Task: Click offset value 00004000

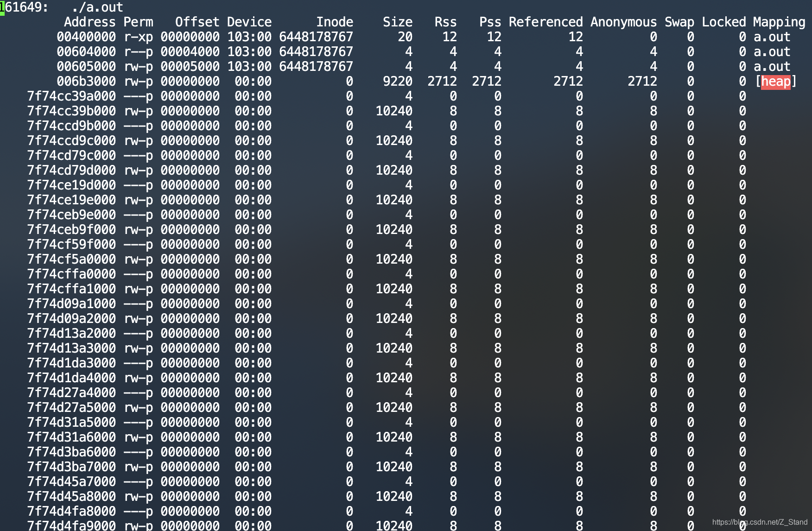Action: [190, 52]
